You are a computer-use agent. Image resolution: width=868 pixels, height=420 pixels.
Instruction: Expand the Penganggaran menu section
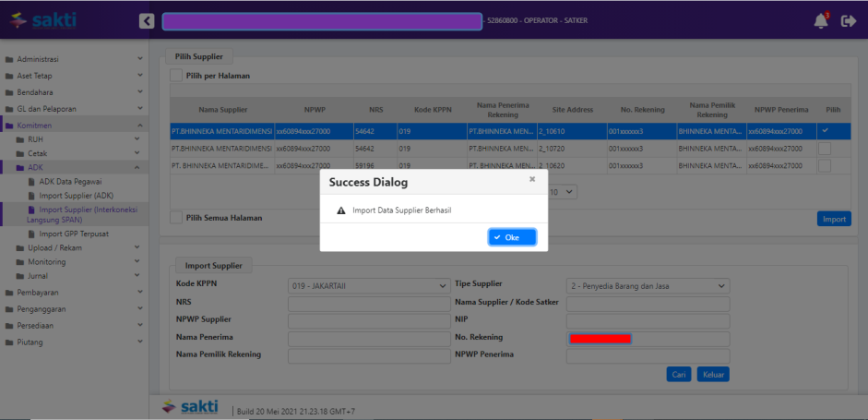[74, 309]
